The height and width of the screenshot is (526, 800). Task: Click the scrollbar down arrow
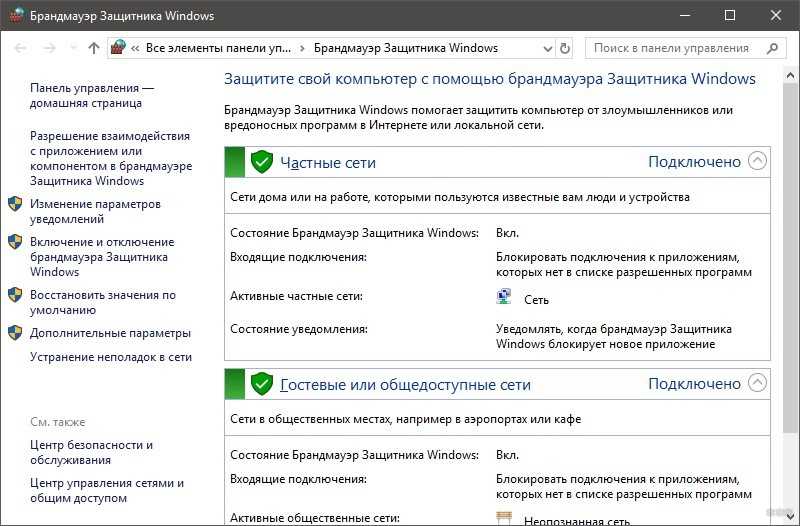(x=790, y=517)
